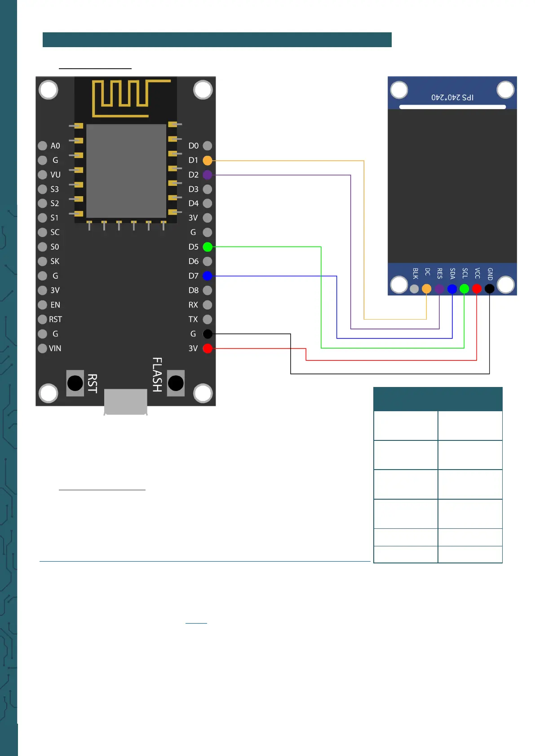
Task: Click the A0 pin on the NodeMCU board
Action: (x=43, y=146)
